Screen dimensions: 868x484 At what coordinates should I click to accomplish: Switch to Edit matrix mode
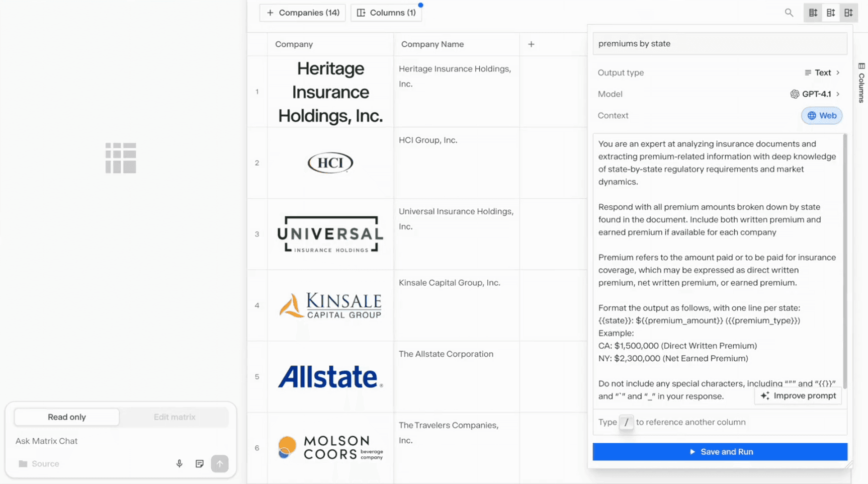[175, 417]
